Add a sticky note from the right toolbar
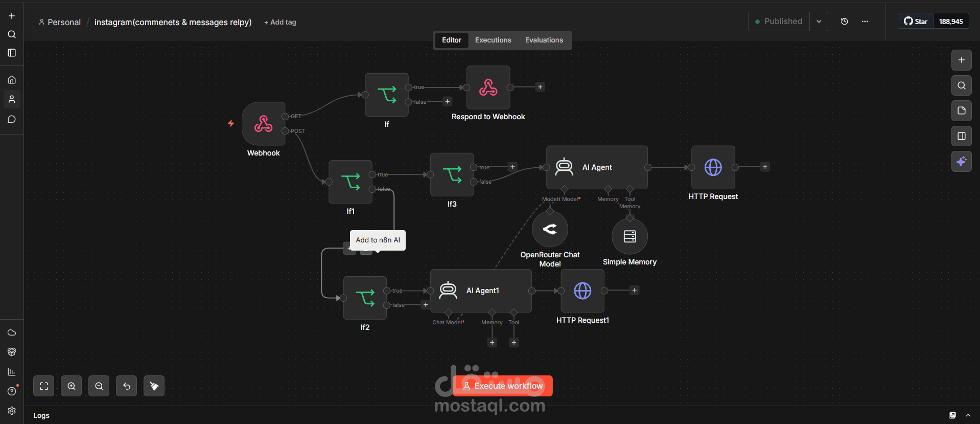980x424 pixels. pyautogui.click(x=961, y=110)
